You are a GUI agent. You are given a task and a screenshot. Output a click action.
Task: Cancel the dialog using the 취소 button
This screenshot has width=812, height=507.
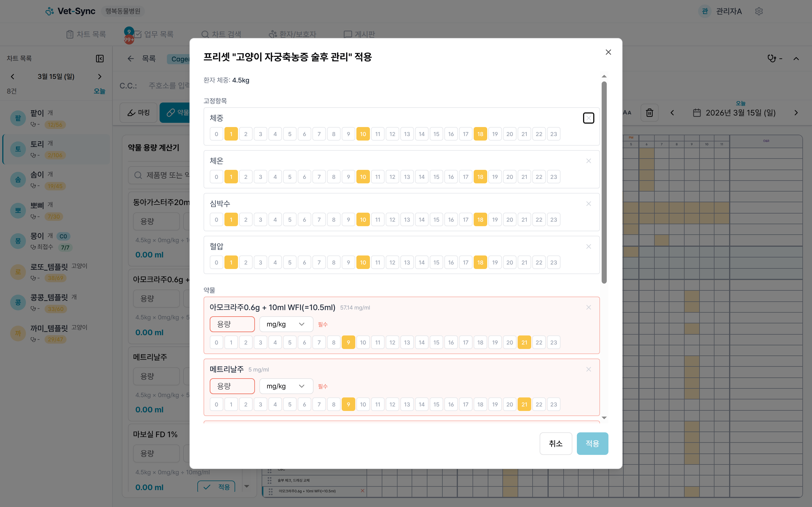(556, 443)
